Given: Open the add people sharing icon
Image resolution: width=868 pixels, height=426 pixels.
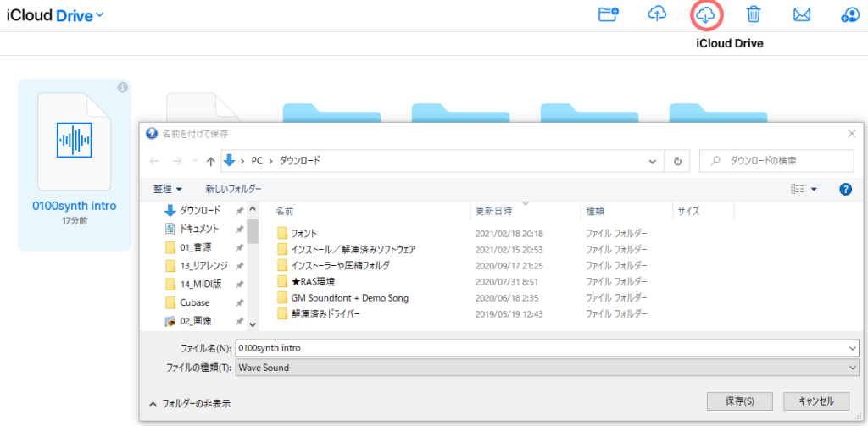Looking at the screenshot, I should click(x=849, y=14).
